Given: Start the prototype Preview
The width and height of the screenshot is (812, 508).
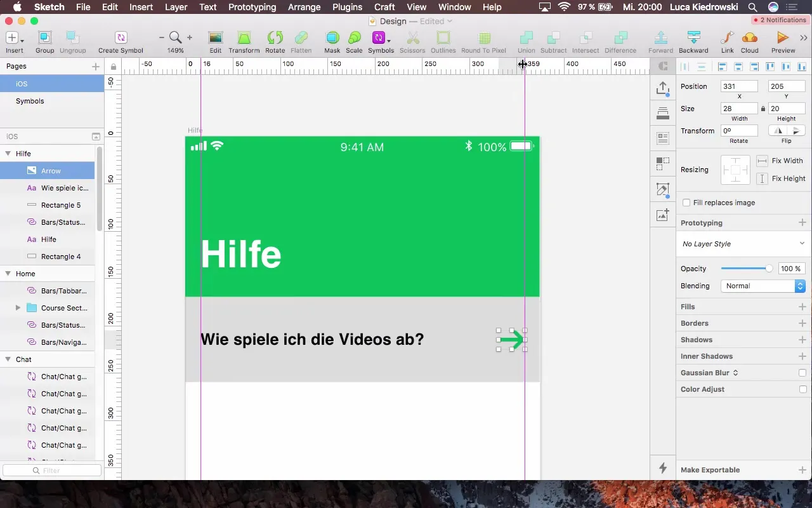Looking at the screenshot, I should (783, 38).
